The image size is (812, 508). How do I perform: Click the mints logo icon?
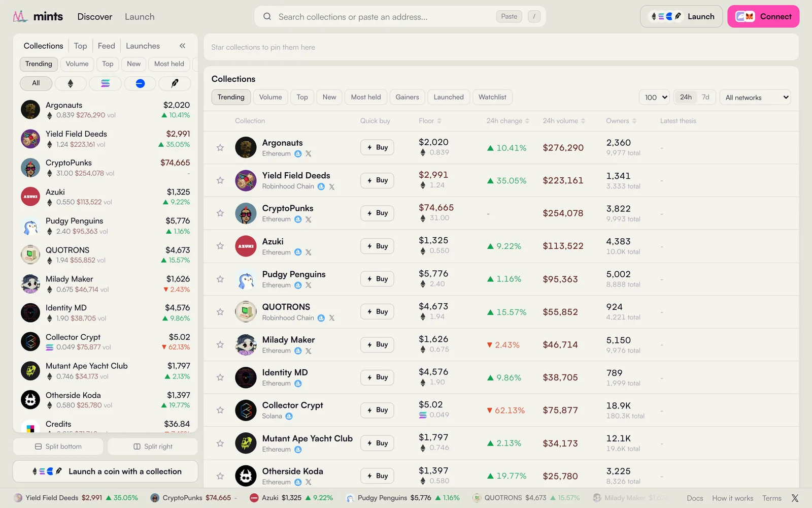(x=20, y=16)
